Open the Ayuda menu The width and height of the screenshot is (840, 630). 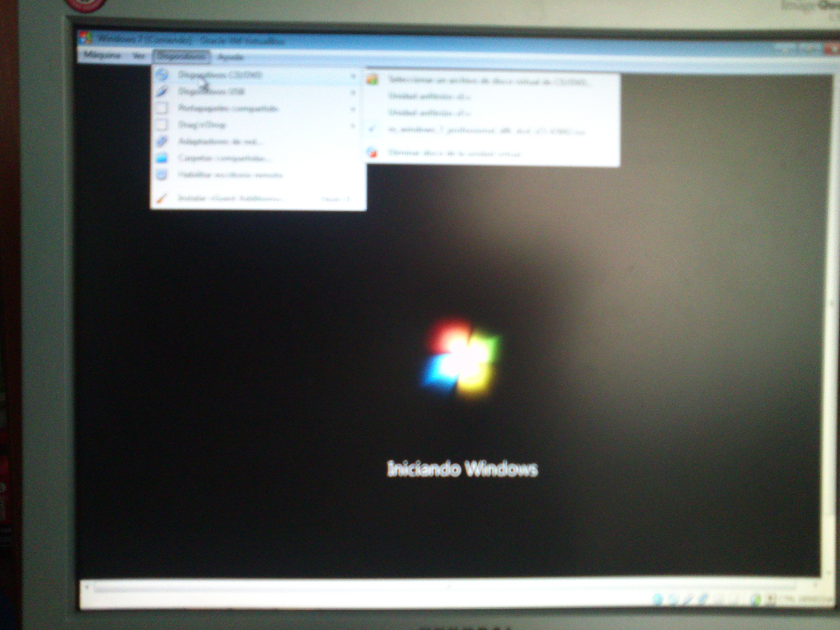230,57
